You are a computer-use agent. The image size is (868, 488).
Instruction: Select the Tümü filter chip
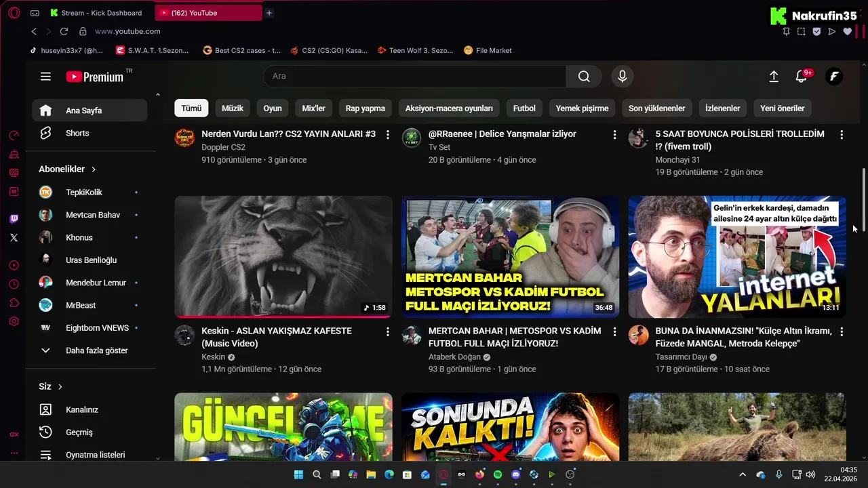point(191,108)
